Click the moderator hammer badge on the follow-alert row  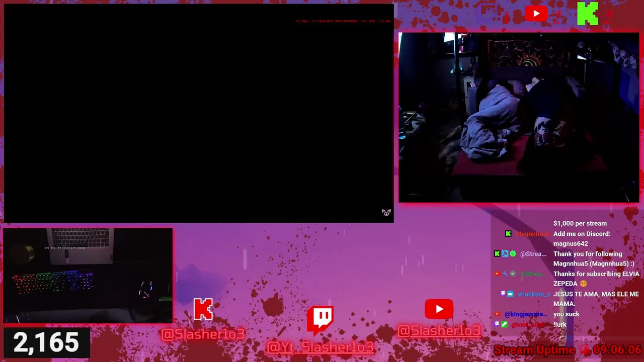[505, 254]
